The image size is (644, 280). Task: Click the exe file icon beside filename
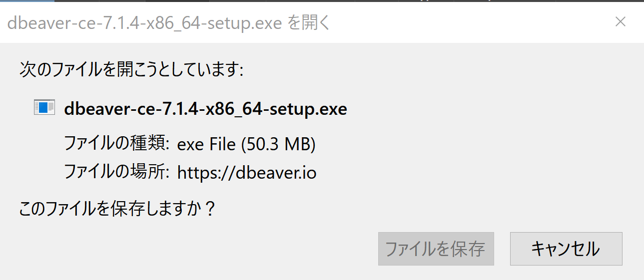pyautogui.click(x=44, y=107)
